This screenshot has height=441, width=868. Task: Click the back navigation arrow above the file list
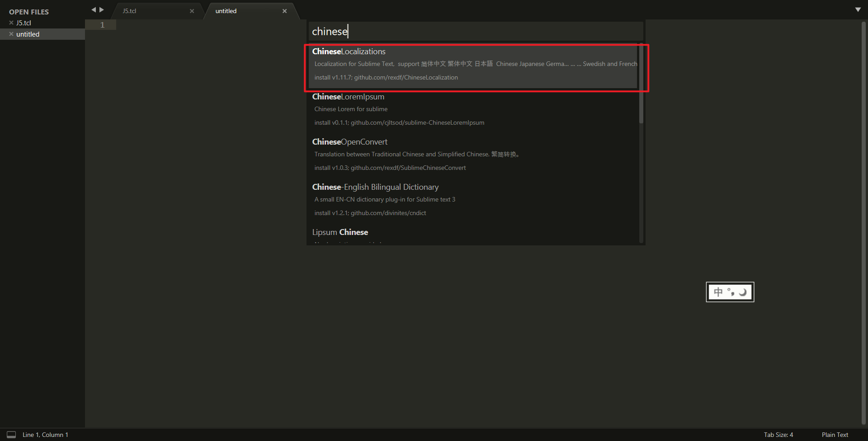click(94, 9)
